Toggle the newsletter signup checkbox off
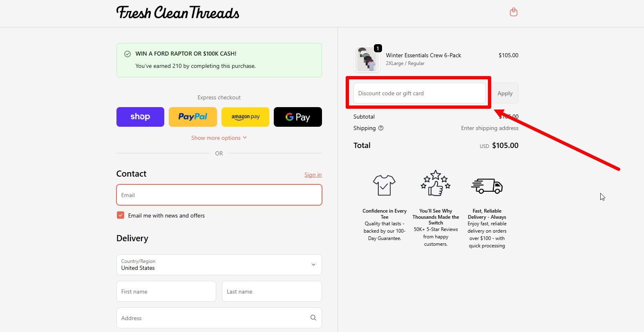The image size is (644, 332). tap(120, 215)
